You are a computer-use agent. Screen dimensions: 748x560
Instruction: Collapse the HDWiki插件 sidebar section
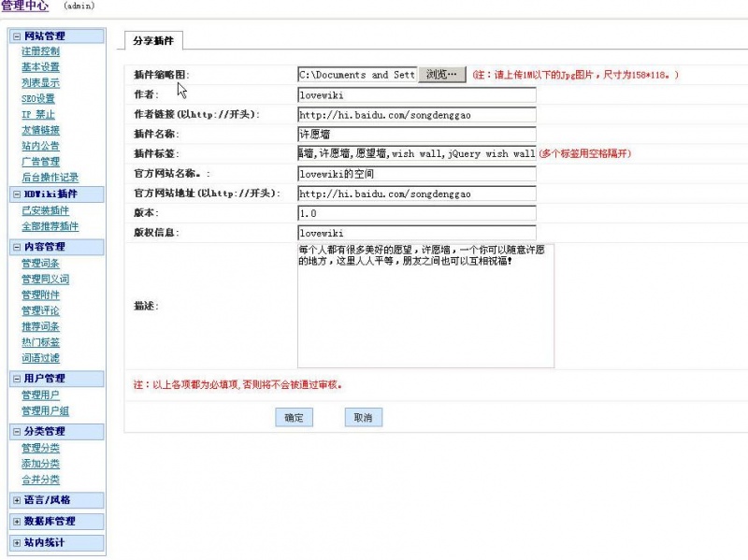click(x=17, y=194)
